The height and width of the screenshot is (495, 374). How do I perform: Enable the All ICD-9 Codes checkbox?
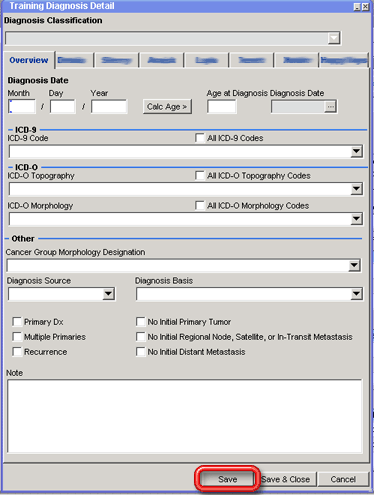click(x=200, y=138)
